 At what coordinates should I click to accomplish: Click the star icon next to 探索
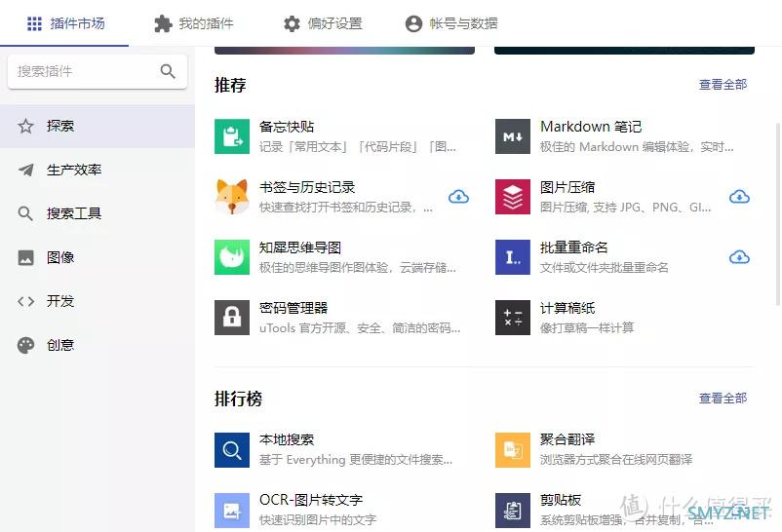point(25,126)
